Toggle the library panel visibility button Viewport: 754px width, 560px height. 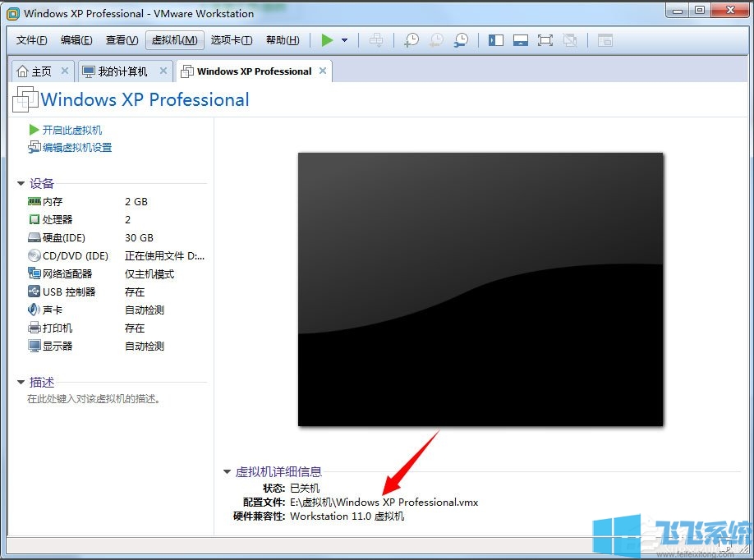click(x=495, y=39)
